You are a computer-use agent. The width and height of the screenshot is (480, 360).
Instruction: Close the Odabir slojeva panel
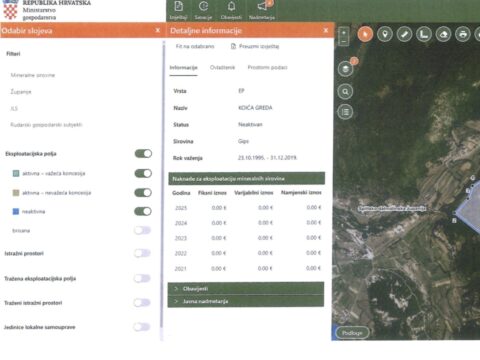[158, 30]
